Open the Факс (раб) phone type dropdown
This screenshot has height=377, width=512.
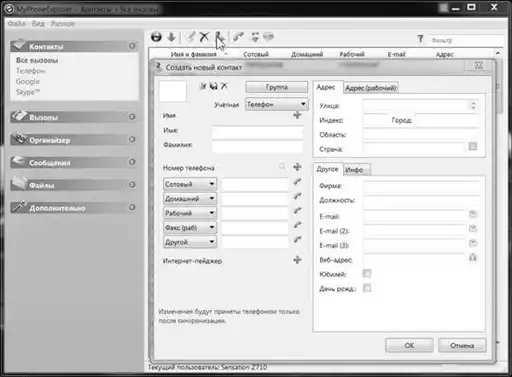[x=190, y=228]
